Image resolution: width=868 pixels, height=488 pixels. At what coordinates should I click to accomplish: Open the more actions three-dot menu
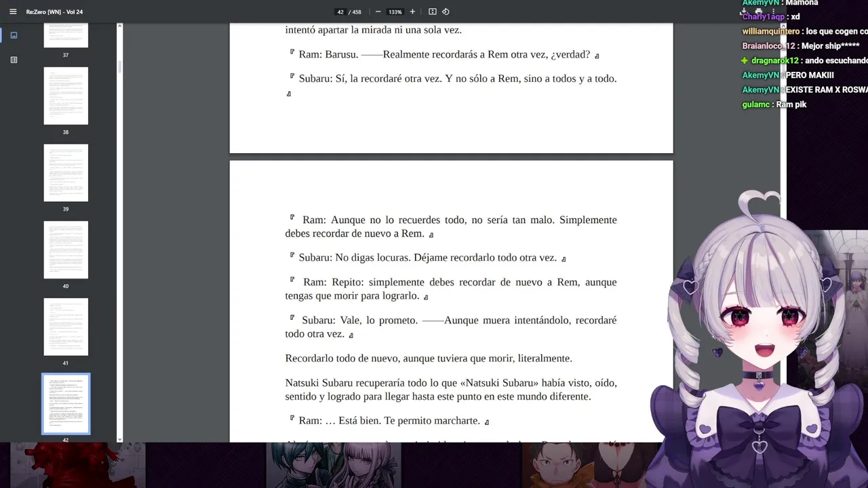click(774, 12)
